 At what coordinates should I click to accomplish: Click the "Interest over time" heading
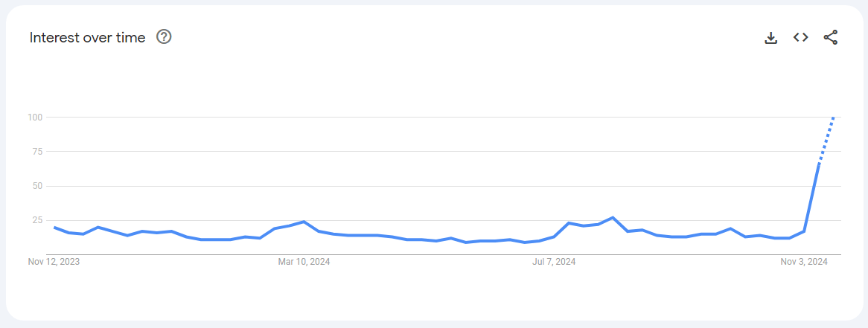pos(87,37)
